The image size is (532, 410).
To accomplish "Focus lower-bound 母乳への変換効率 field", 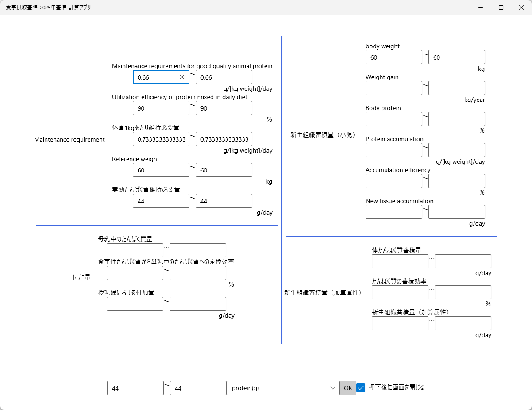I will [x=135, y=273].
